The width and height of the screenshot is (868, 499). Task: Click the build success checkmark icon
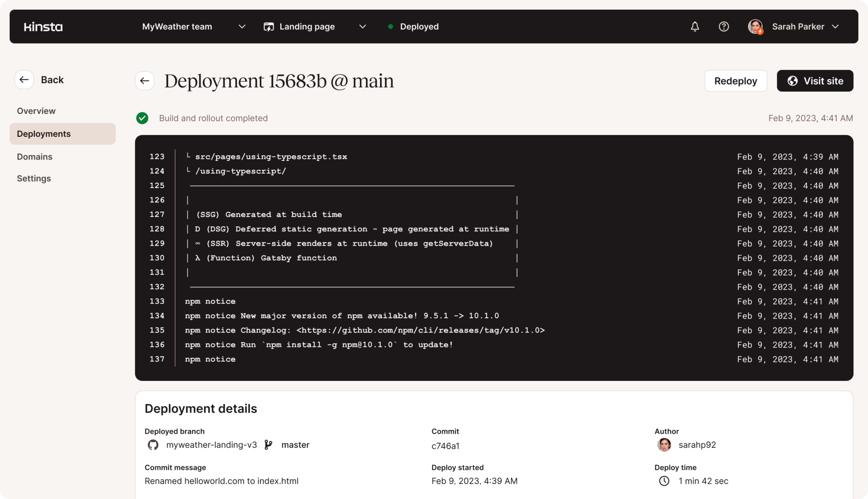(142, 118)
